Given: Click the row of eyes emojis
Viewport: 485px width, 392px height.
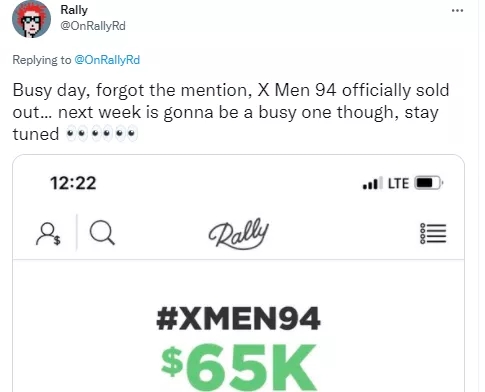Looking at the screenshot, I should point(102,134).
